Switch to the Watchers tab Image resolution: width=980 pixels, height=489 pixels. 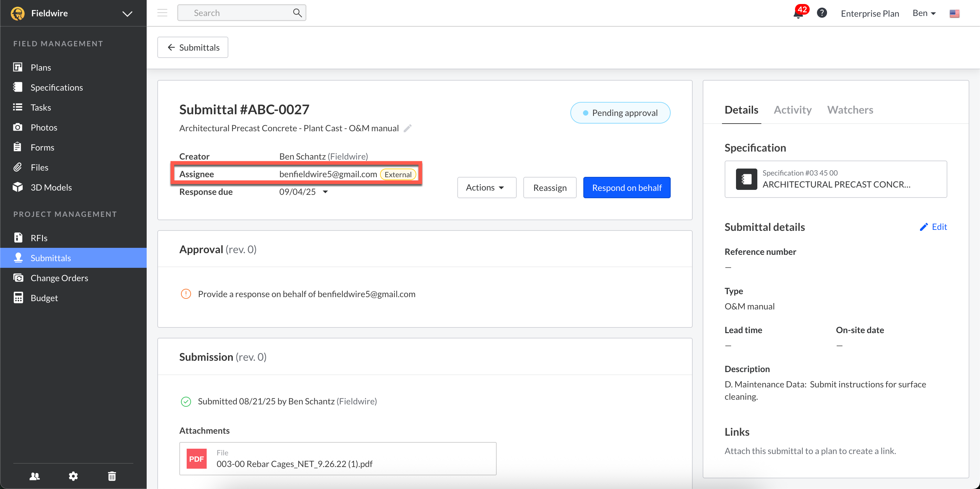click(850, 110)
